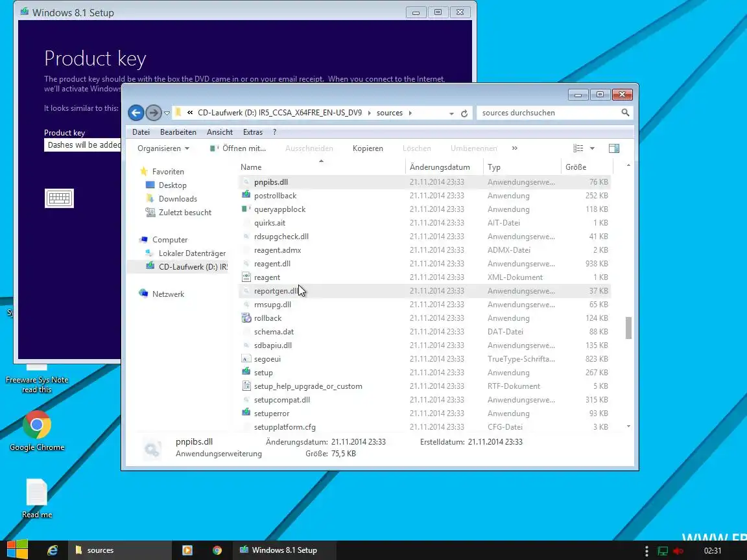Click the file list scroll down arrow
This screenshot has height=560, width=747.
pos(628,426)
